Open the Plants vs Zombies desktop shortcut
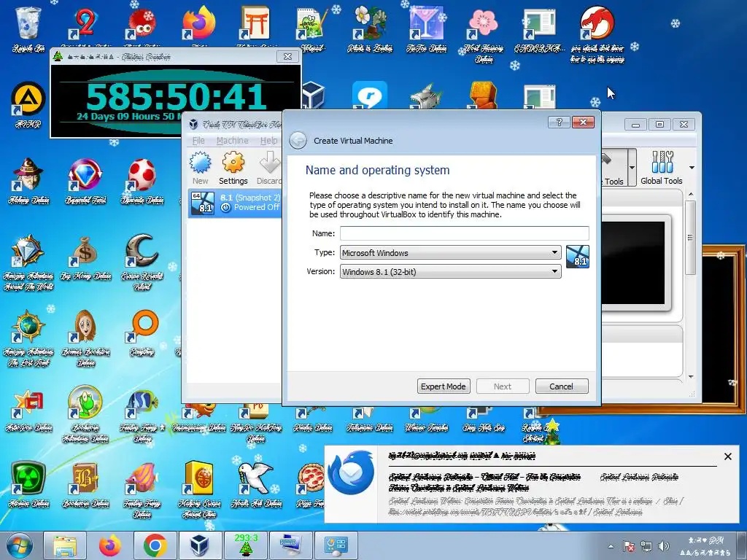 point(370,29)
